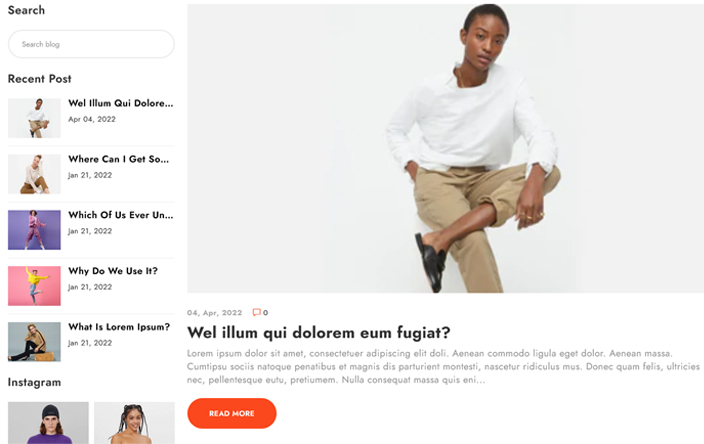This screenshot has width=704, height=444.
Task: Open recent post 'What Is Lorem Ipsum?'
Action: pos(119,327)
